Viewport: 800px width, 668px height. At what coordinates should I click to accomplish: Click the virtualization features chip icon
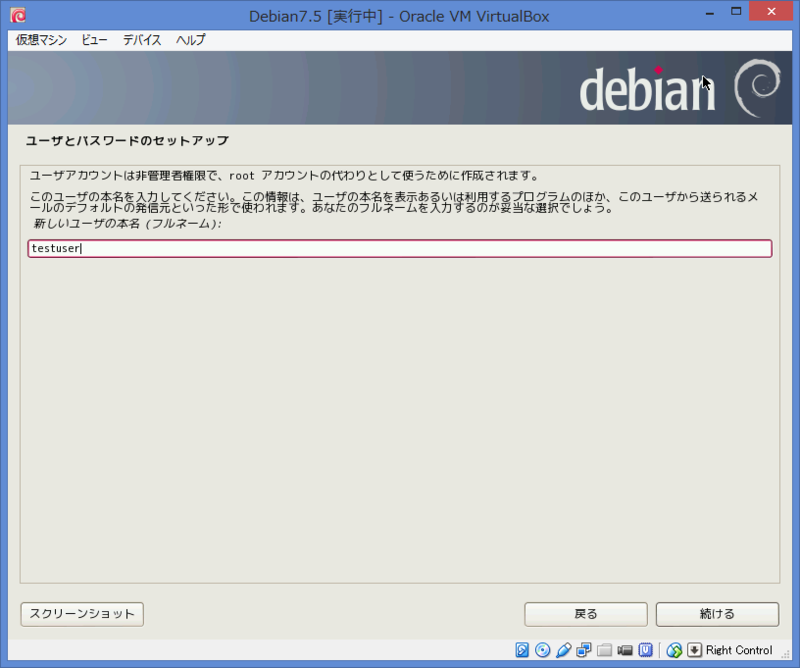[645, 650]
